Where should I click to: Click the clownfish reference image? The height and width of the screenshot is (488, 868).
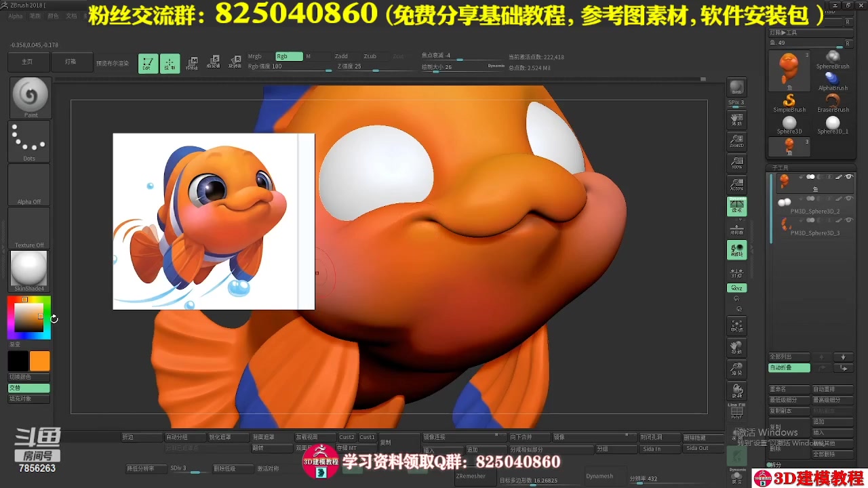214,220
